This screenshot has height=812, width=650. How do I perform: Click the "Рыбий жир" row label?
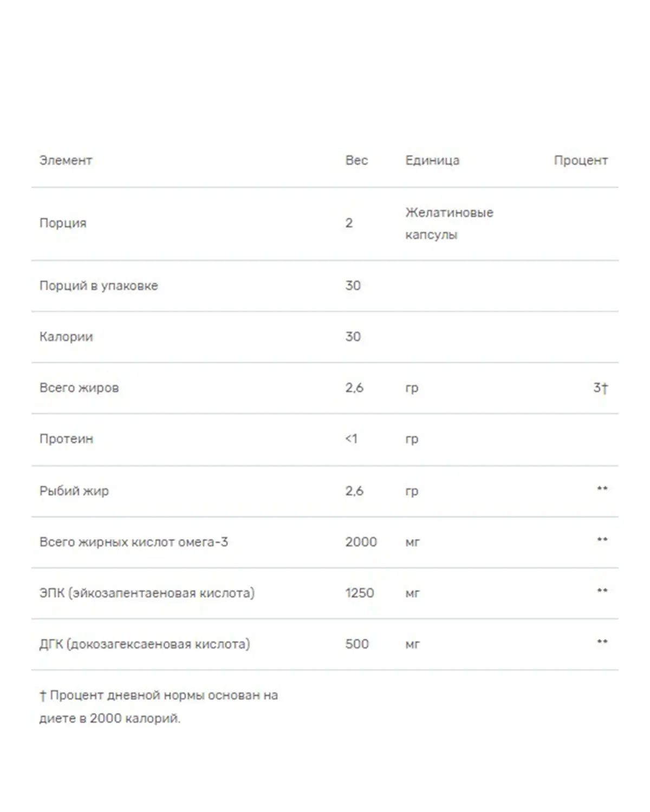pos(74,491)
